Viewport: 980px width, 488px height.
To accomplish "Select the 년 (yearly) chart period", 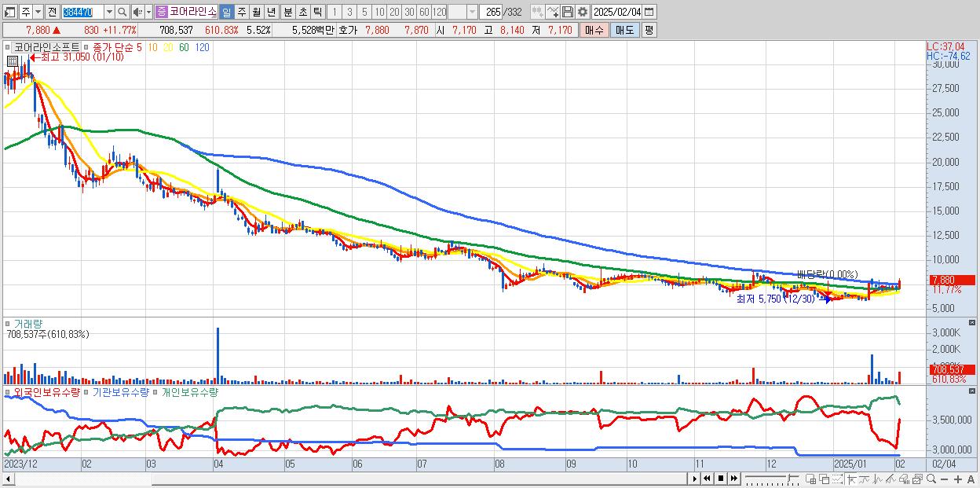I will 271,12.
